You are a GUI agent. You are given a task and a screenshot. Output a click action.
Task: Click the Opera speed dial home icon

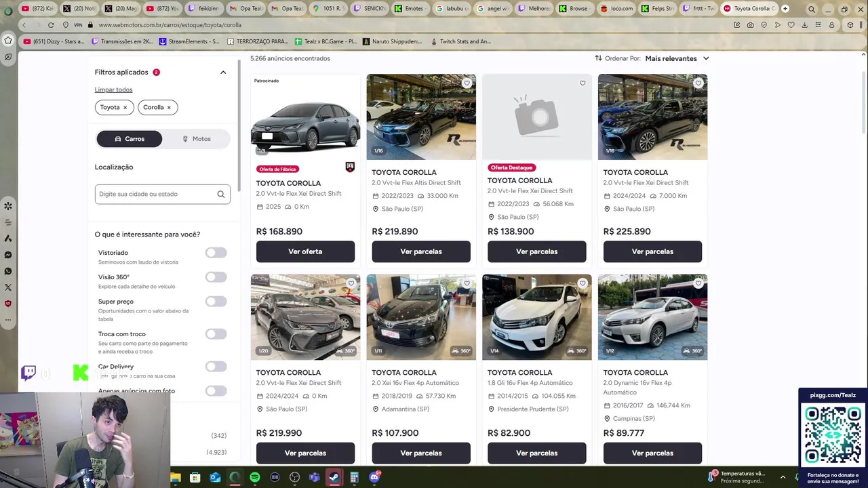click(x=8, y=41)
